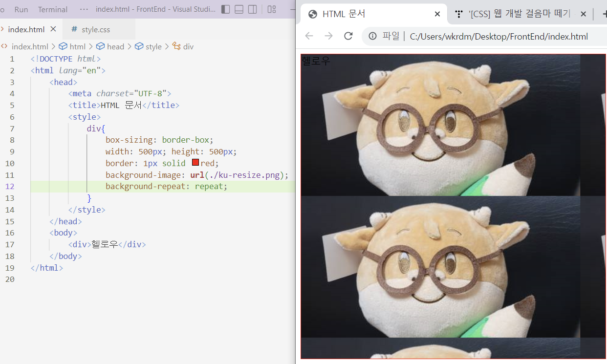Click the DOCTYPE html line
The width and height of the screenshot is (607, 364).
(65, 59)
